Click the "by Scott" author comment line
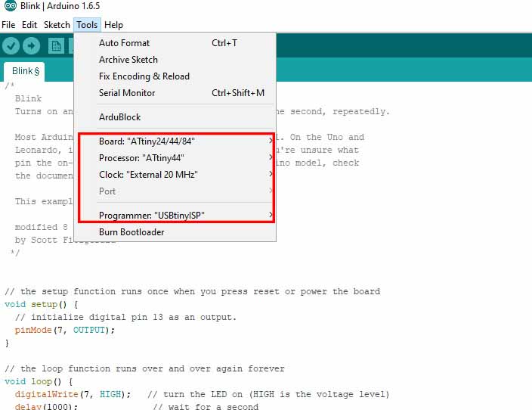The width and height of the screenshot is (532, 410). click(44, 240)
